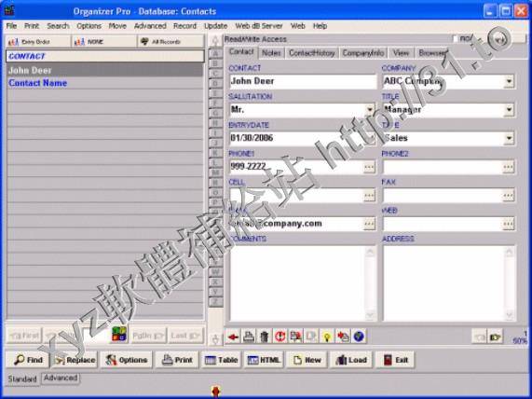Click the printer icon in record toolbar

pyautogui.click(x=249, y=337)
